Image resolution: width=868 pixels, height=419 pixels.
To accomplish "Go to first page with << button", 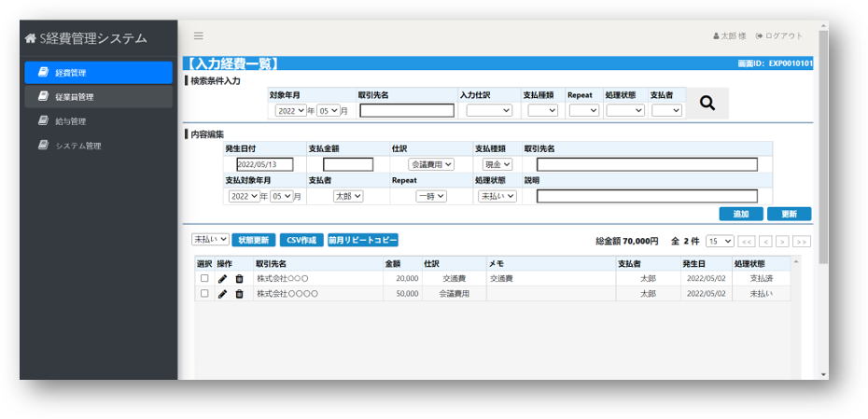I will tap(747, 242).
